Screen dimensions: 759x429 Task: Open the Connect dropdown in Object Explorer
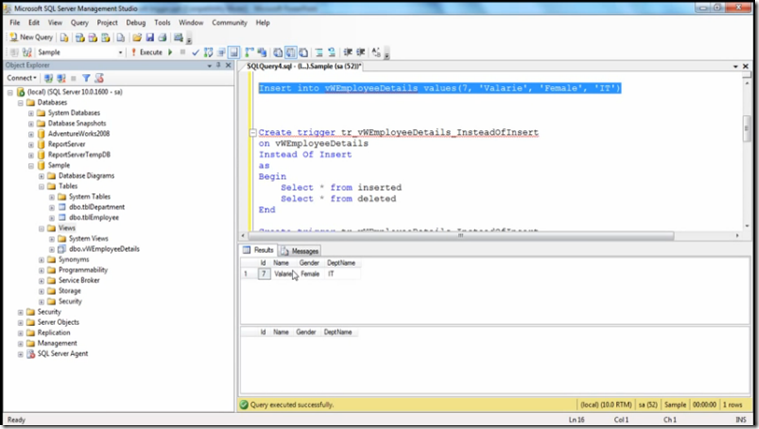(21, 78)
